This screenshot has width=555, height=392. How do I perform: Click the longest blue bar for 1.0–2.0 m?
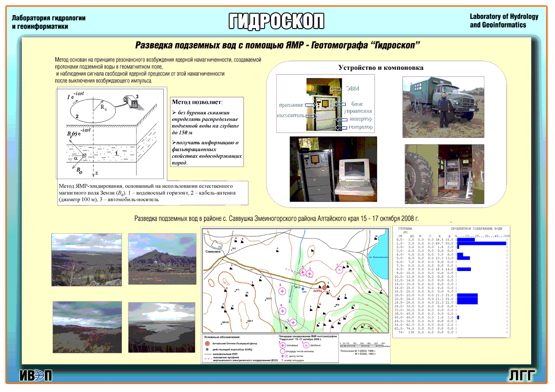pos(482,244)
